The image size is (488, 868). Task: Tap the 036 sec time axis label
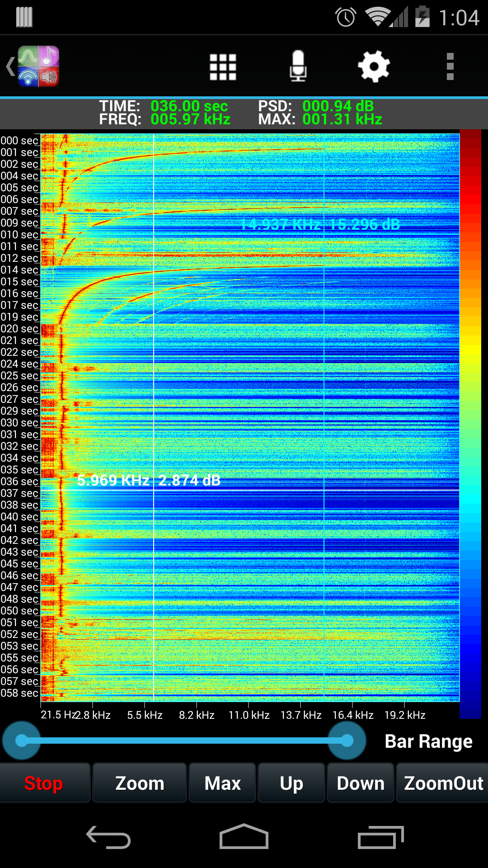19,481
